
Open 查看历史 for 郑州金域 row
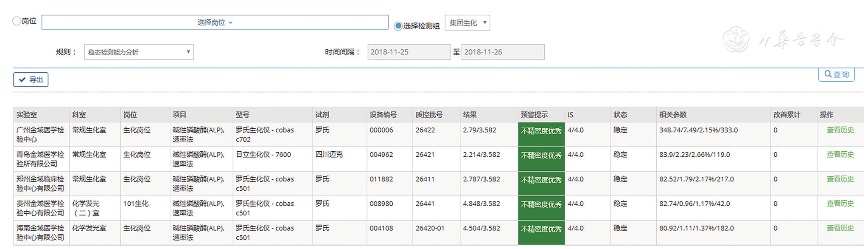840,179
